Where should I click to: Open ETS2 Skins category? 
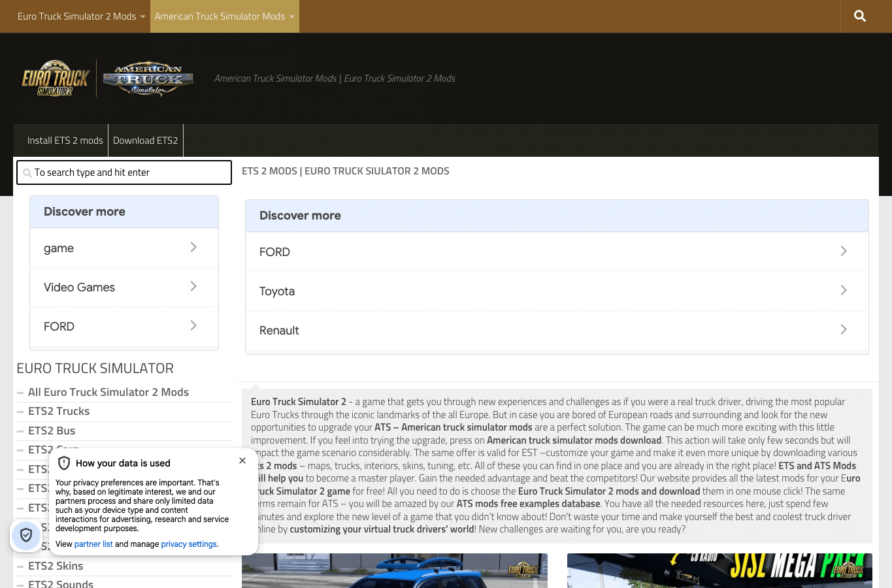[56, 566]
